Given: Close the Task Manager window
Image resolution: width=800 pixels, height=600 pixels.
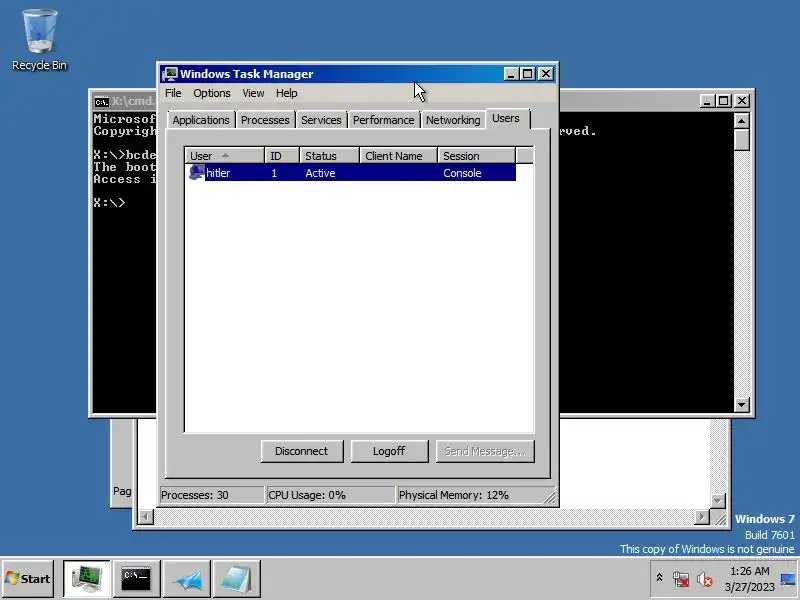Looking at the screenshot, I should 545,74.
